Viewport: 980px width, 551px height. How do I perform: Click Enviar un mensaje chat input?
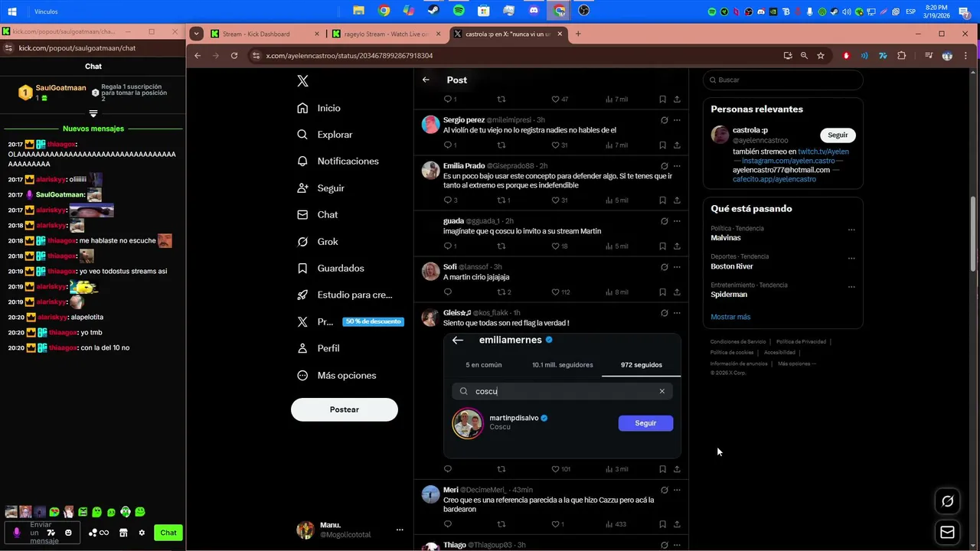click(x=44, y=533)
